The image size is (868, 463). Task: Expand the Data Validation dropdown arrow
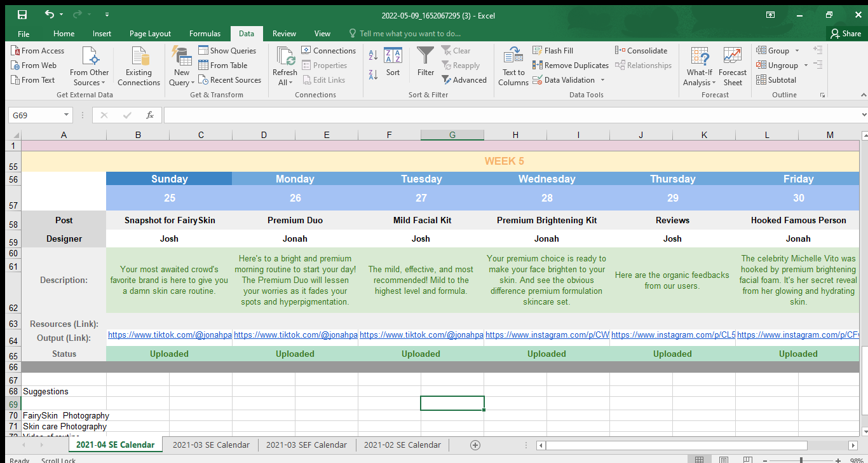point(602,80)
